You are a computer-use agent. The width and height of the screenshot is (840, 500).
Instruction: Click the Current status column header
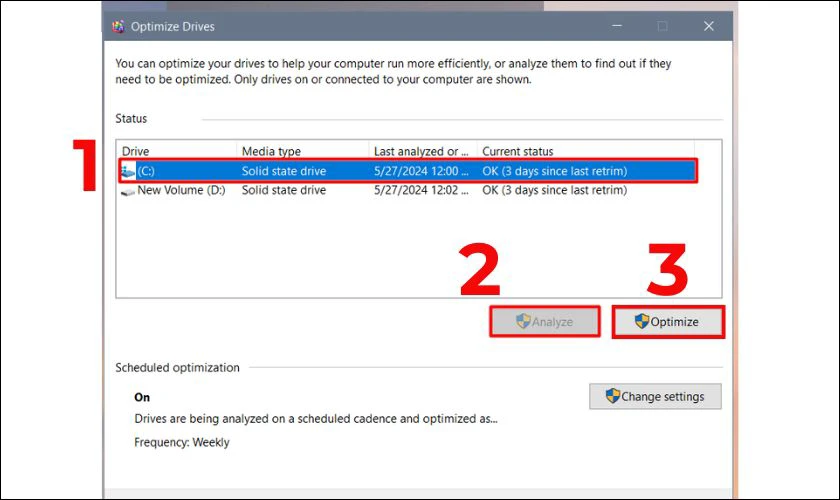(518, 151)
